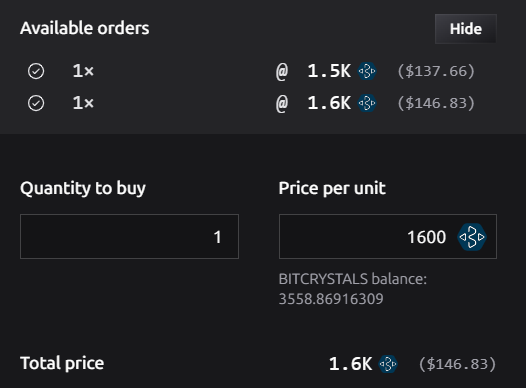The image size is (526, 388).
Task: Click the 1× quantity of the second order
Action: pyautogui.click(x=83, y=103)
